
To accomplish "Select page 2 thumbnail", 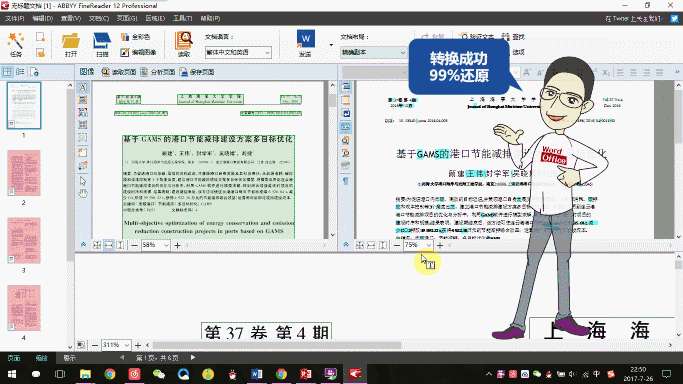I will coord(24,173).
